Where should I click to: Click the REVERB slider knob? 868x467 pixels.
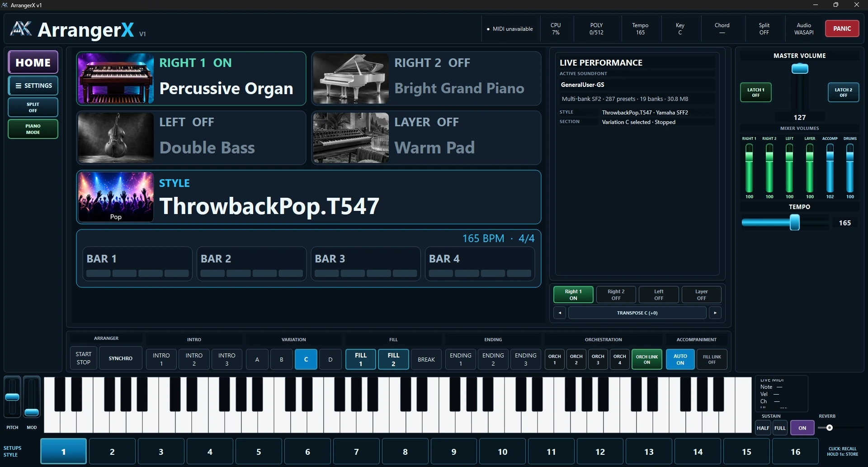[830, 428]
